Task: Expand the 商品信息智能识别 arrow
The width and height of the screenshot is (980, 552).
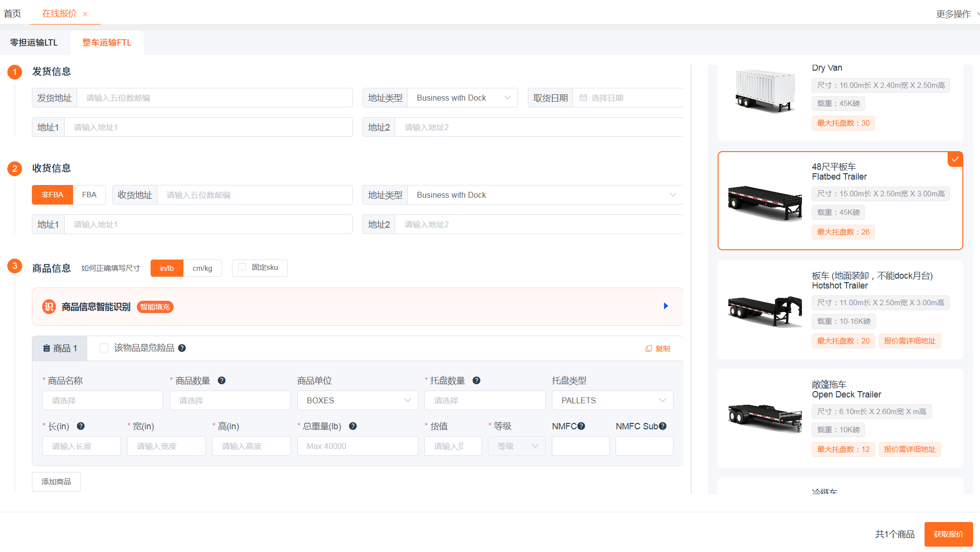Action: [666, 306]
